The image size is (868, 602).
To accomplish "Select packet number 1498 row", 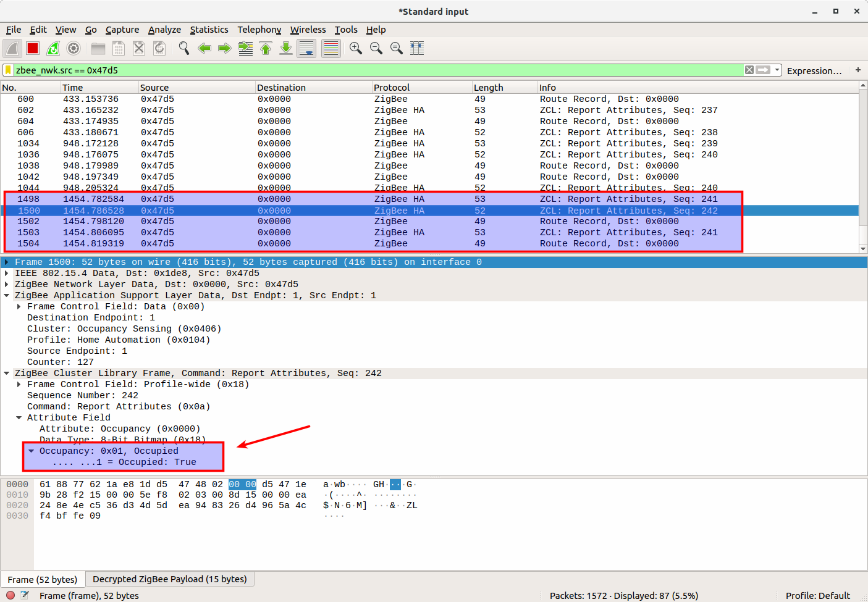I will pos(429,199).
